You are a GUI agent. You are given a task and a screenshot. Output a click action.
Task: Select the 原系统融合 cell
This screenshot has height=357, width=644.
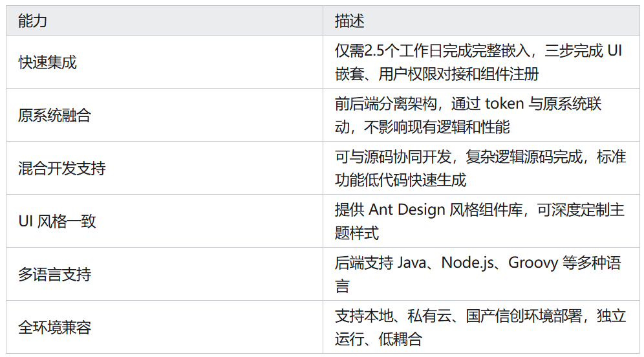(x=164, y=115)
